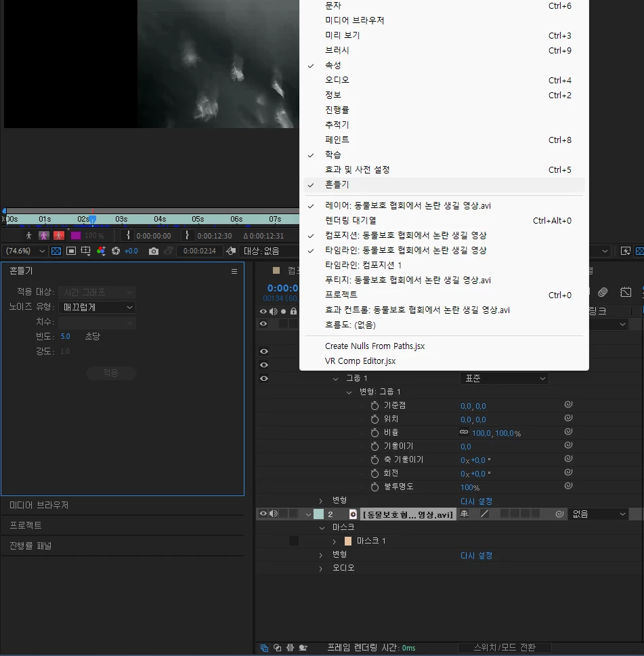Select 렌더링 대기열 menu item
Viewport: 644px width, 656px height.
(444, 220)
